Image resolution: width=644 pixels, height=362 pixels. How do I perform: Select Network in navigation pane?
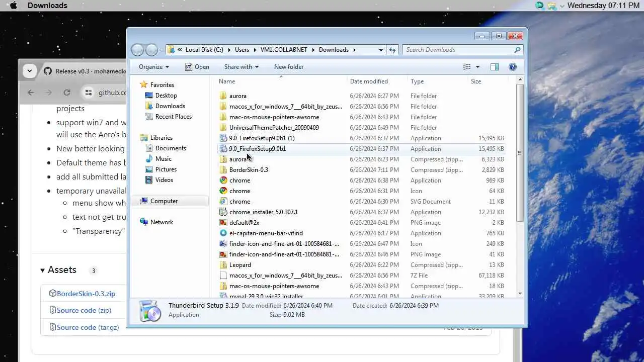click(162, 222)
